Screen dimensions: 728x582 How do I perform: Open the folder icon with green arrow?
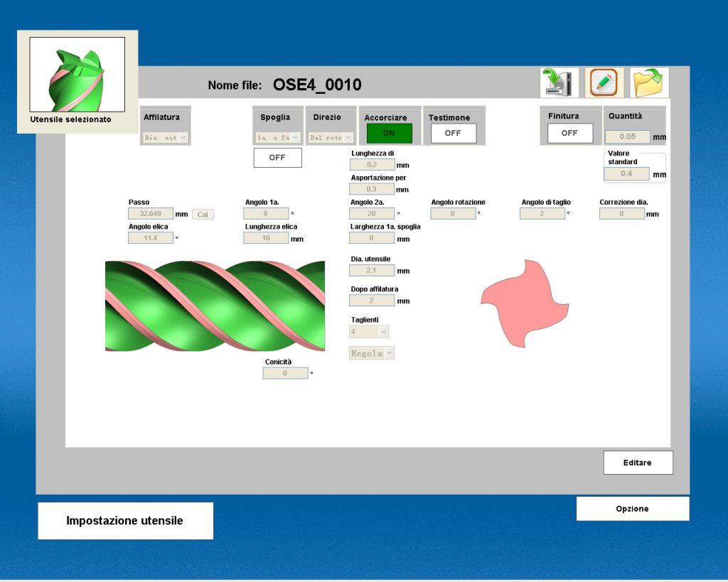point(649,82)
